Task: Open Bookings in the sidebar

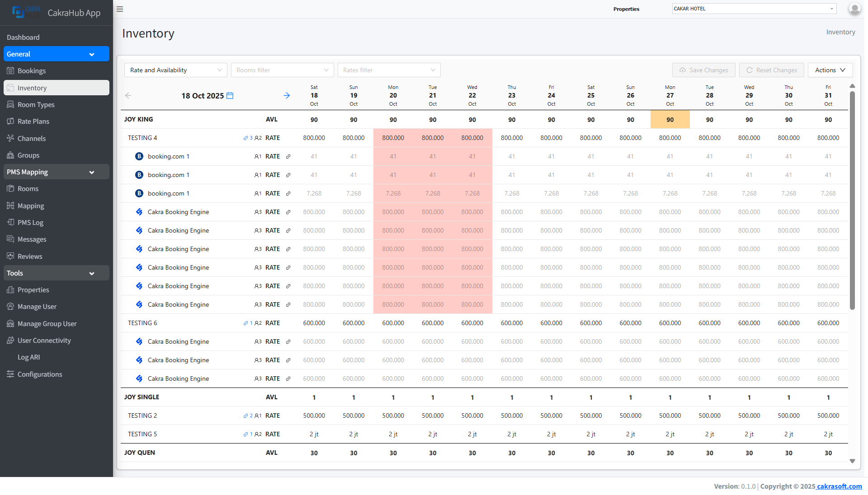Action: coord(32,71)
